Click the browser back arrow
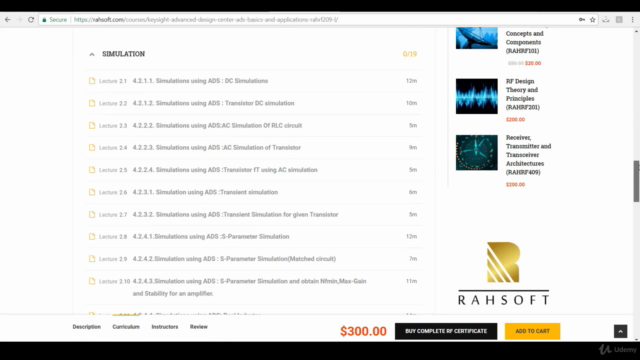 pos(7,20)
